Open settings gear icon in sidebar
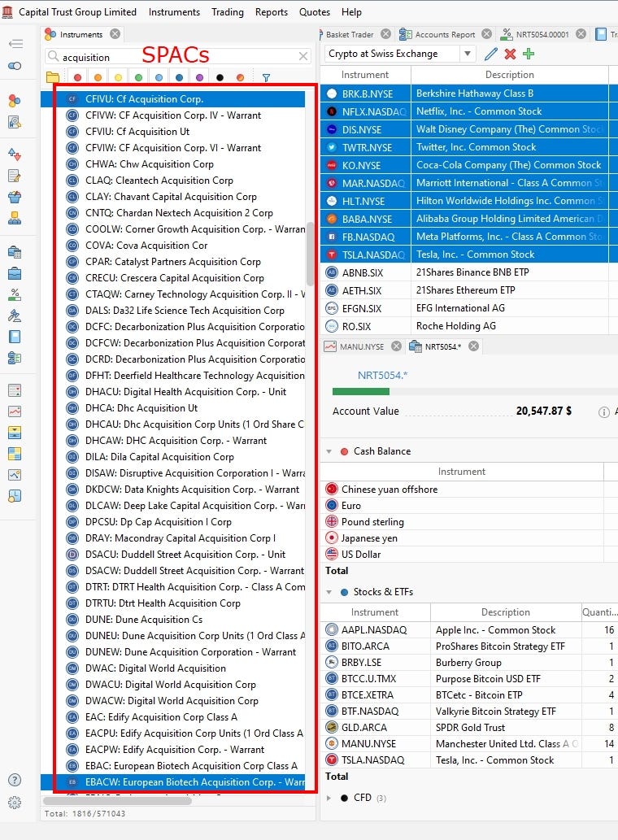The width and height of the screenshot is (618, 840). (15, 803)
